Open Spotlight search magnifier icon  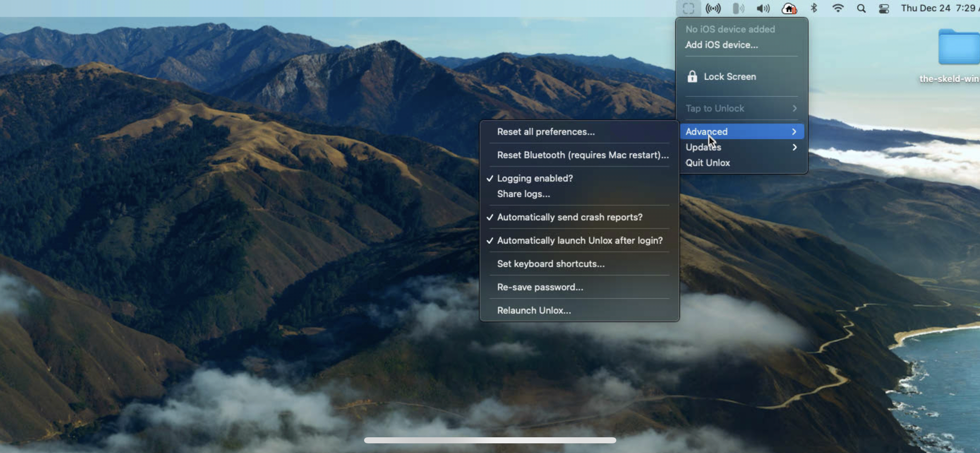tap(861, 8)
